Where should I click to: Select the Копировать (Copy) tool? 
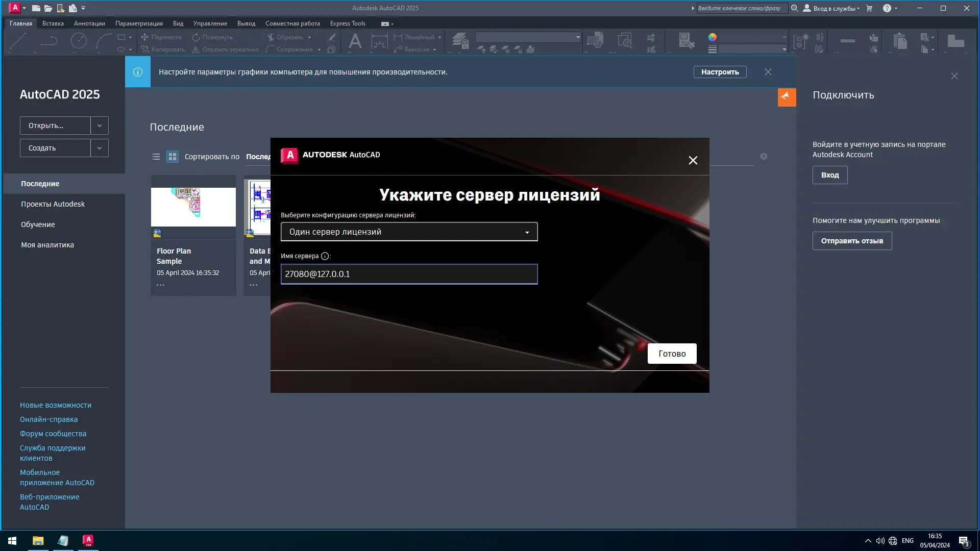pyautogui.click(x=168, y=49)
